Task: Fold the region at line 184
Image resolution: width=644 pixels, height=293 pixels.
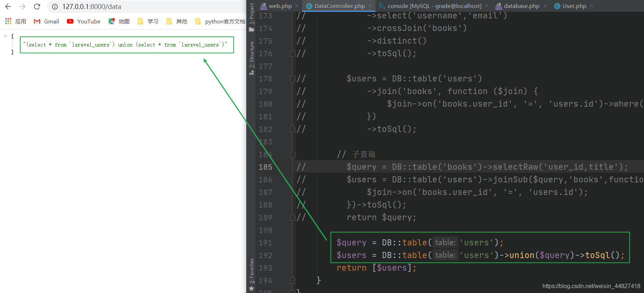Action: pos(293,154)
